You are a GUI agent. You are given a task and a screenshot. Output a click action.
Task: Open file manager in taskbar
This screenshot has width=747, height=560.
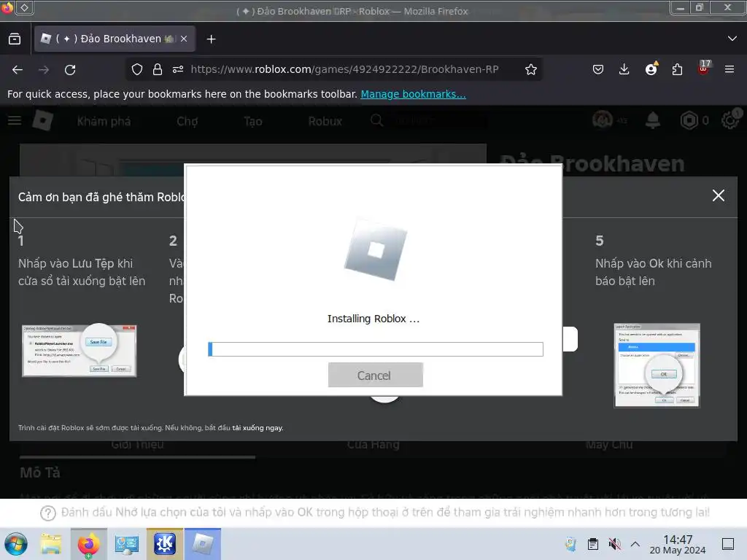click(x=50, y=544)
